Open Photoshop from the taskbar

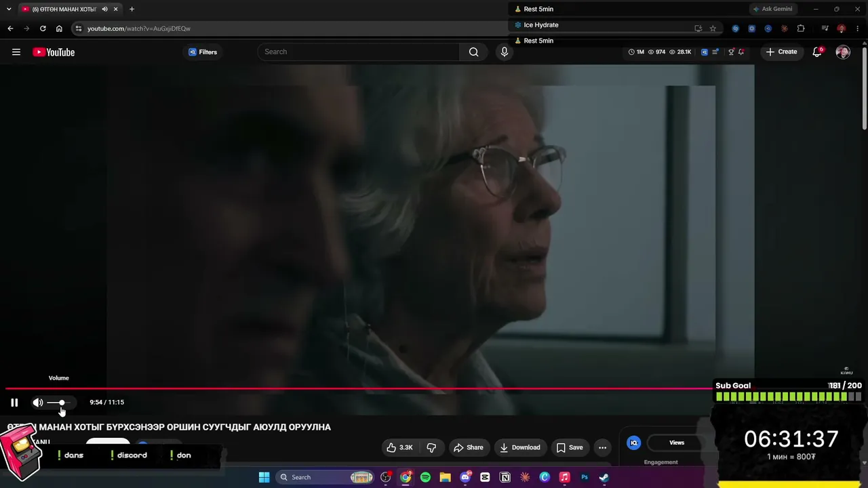(584, 477)
